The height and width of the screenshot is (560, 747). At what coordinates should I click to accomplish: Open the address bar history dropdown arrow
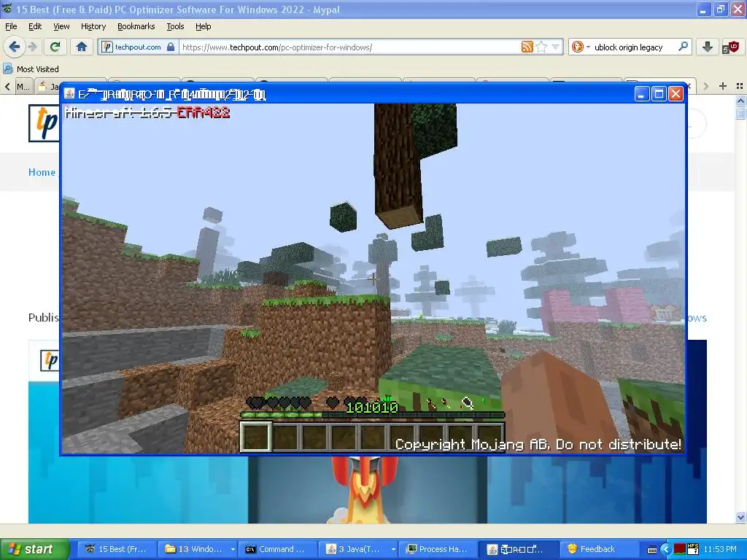click(555, 47)
